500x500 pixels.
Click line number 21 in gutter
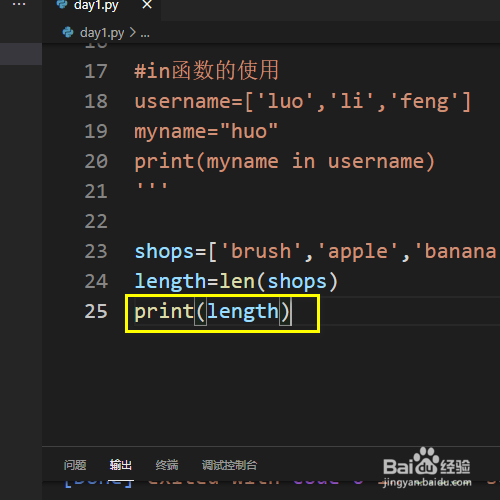point(96,191)
